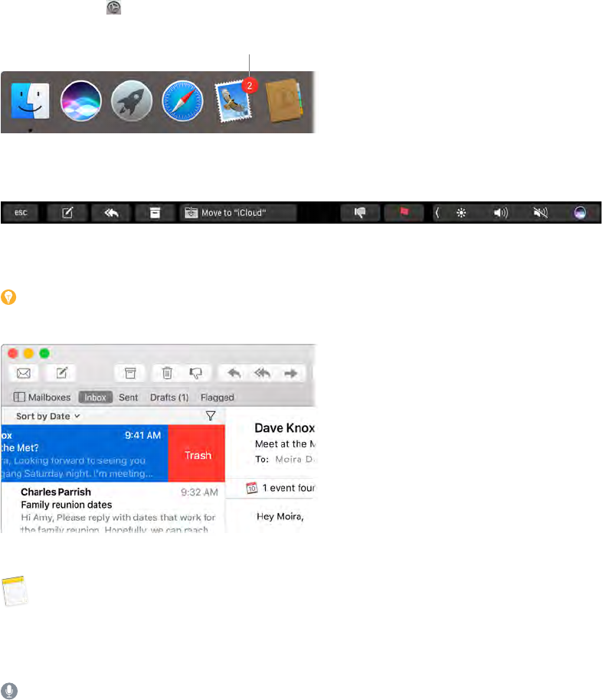602x700 pixels.
Task: Switch to the Sent mailbox
Action: point(128,397)
